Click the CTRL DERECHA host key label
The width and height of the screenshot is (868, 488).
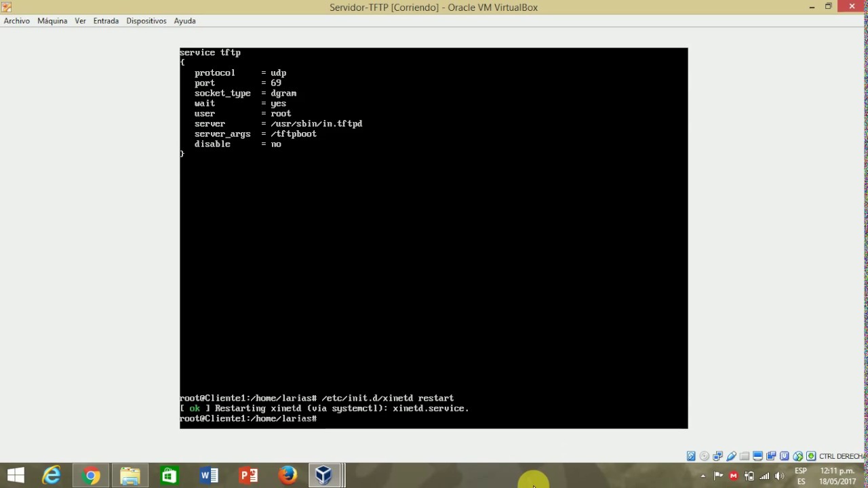[842, 456]
